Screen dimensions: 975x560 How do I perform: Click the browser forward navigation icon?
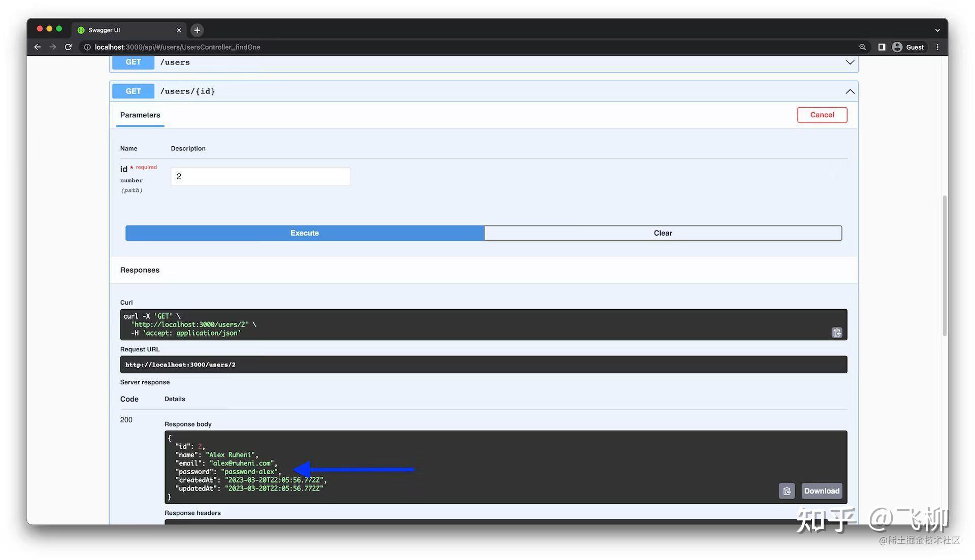[52, 47]
